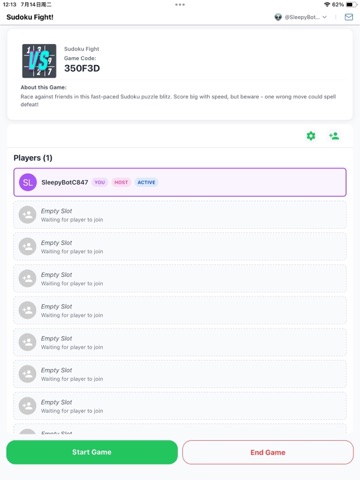The height and width of the screenshot is (480, 360).
Task: End the game with red outlined button
Action: coord(268,452)
